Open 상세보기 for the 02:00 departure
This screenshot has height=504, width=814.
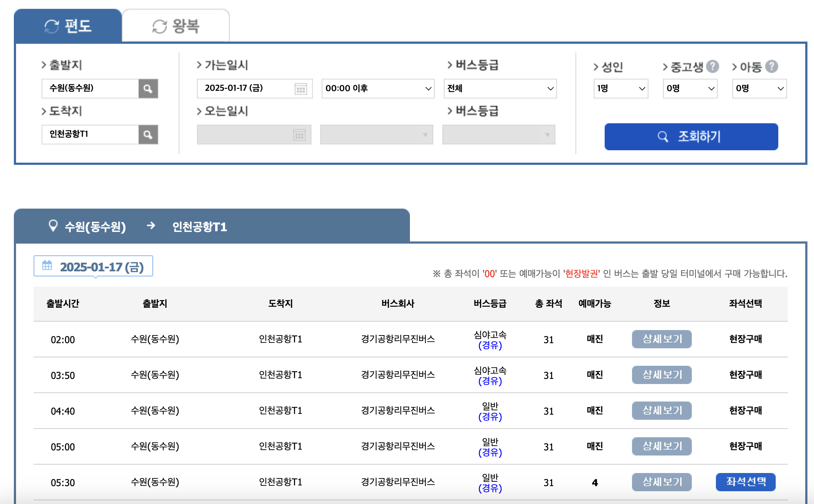(x=662, y=339)
